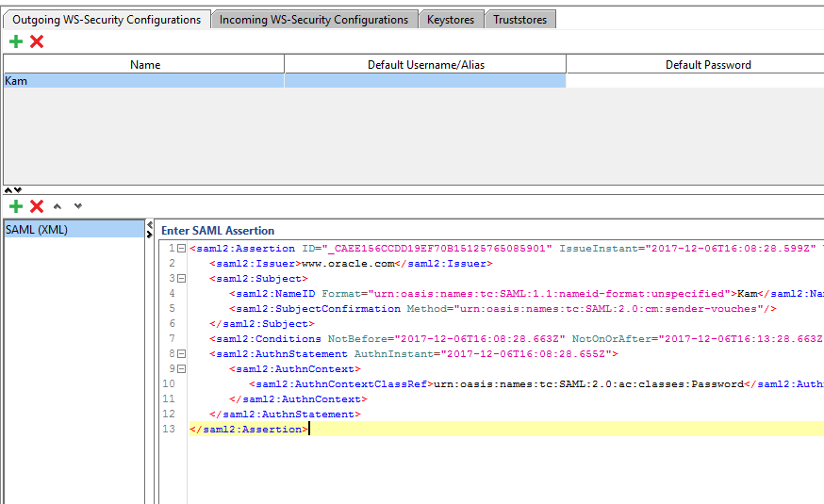This screenshot has height=504, width=824.
Task: Collapse the saml2:Subject fold on line 3
Action: coord(181,279)
